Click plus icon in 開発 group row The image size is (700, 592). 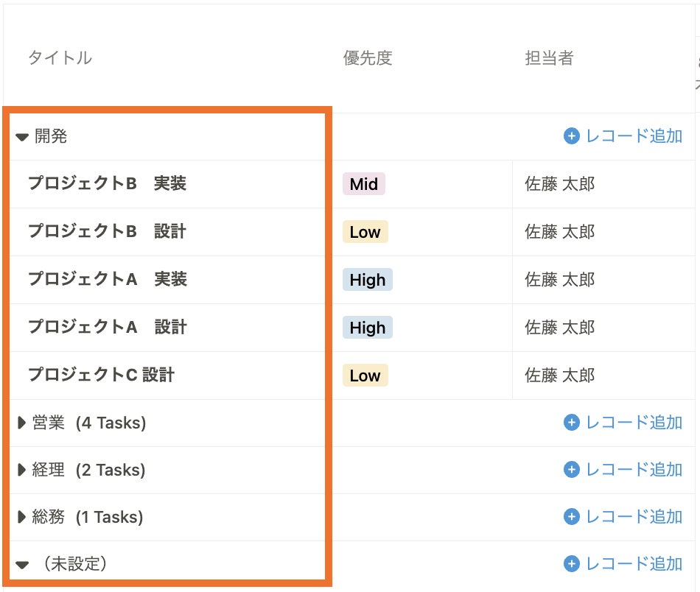tap(572, 136)
